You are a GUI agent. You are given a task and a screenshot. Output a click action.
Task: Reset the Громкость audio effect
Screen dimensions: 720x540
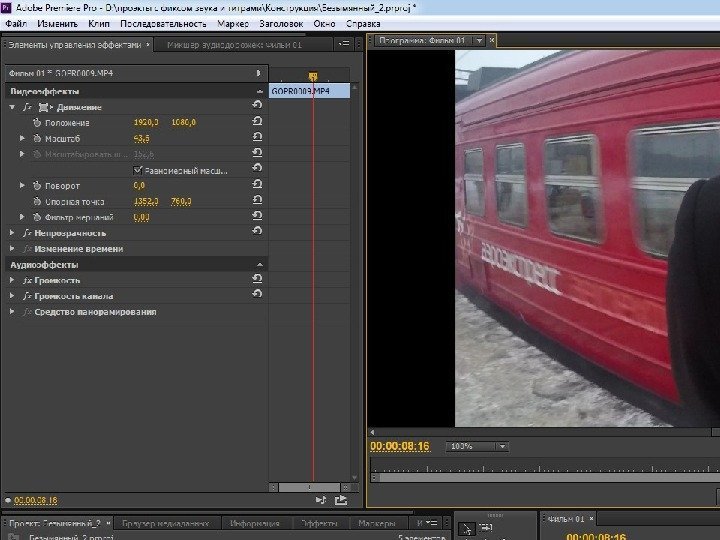(258, 280)
